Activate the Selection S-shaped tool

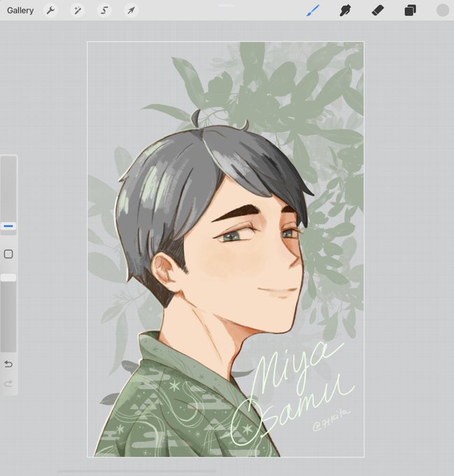pyautogui.click(x=104, y=10)
